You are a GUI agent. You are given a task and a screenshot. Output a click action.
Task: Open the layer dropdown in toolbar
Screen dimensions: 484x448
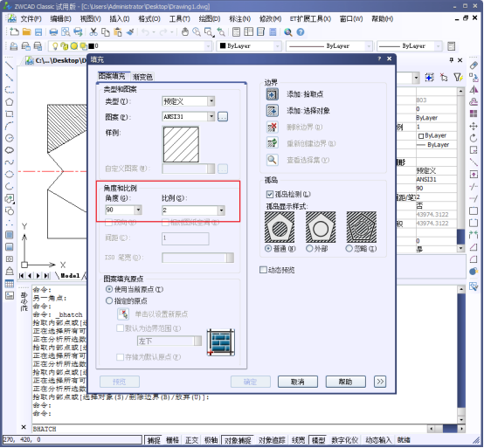tap(208, 46)
